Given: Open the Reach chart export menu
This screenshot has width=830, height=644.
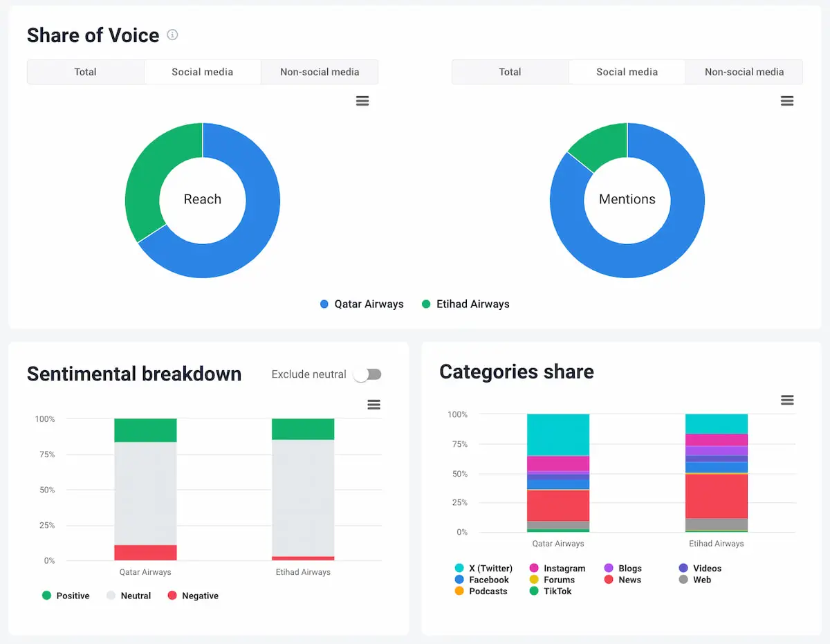Looking at the screenshot, I should (362, 101).
